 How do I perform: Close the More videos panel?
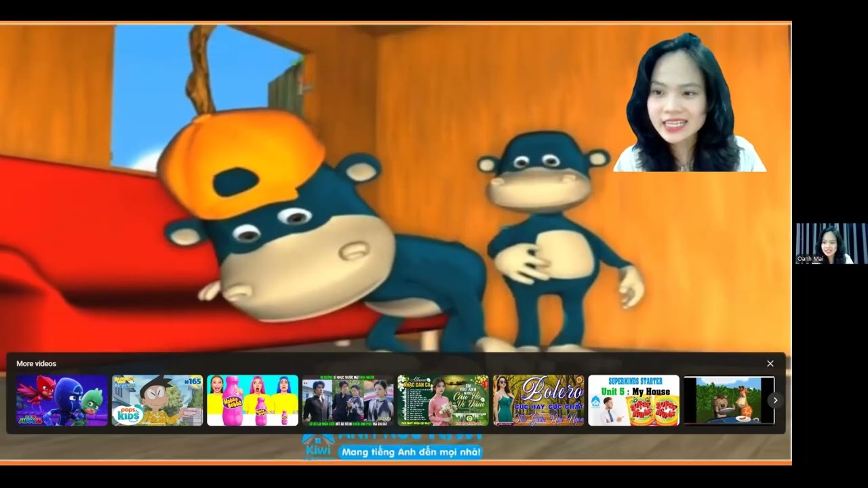[x=770, y=364]
